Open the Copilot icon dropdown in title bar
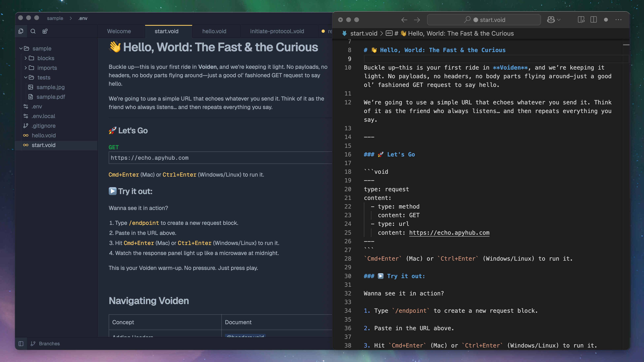This screenshot has height=362, width=644. point(553,20)
